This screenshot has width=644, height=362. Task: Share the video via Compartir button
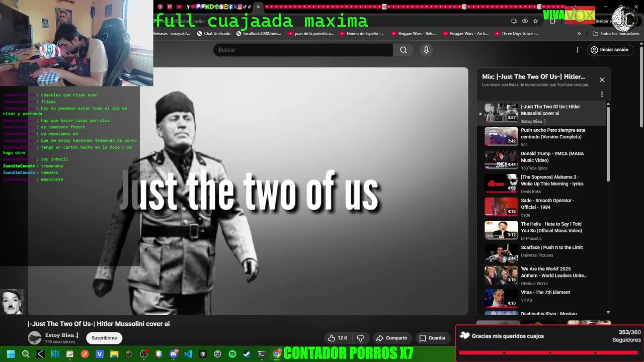coord(392,338)
